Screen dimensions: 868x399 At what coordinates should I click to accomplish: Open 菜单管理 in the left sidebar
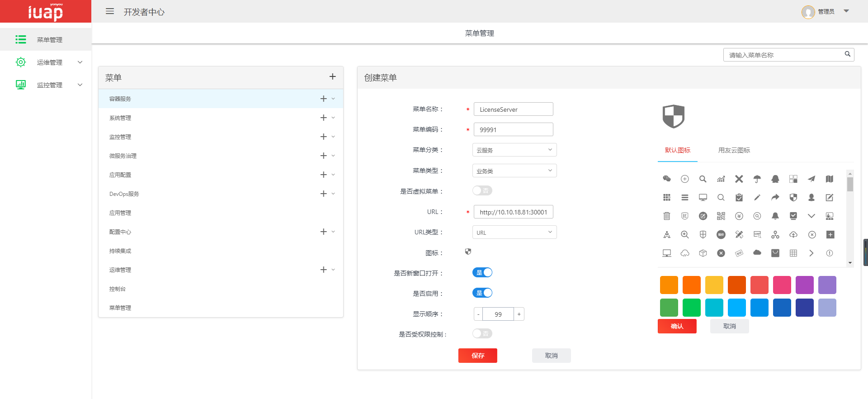pyautogui.click(x=49, y=39)
